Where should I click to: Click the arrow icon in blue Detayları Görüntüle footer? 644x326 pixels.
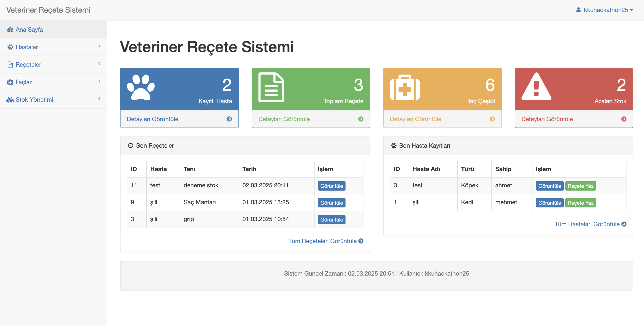229,119
